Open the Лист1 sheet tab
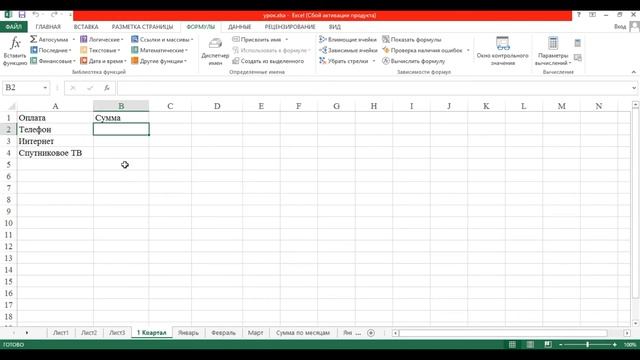 pyautogui.click(x=61, y=333)
